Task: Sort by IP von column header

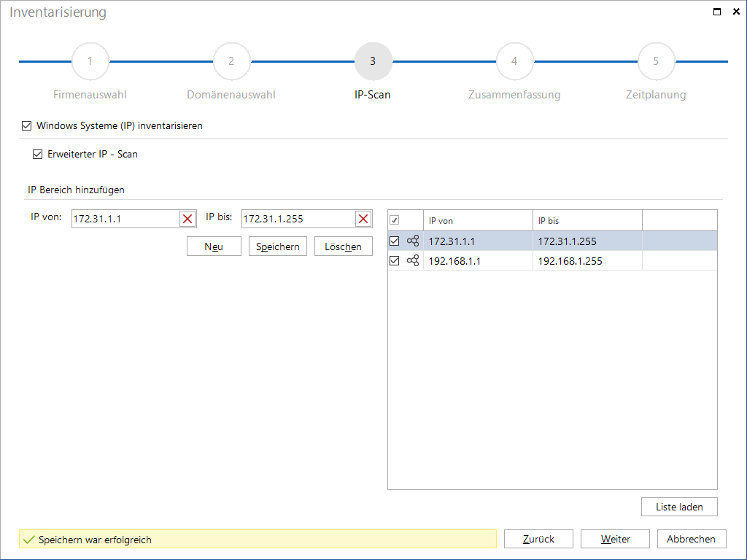Action: (x=478, y=220)
